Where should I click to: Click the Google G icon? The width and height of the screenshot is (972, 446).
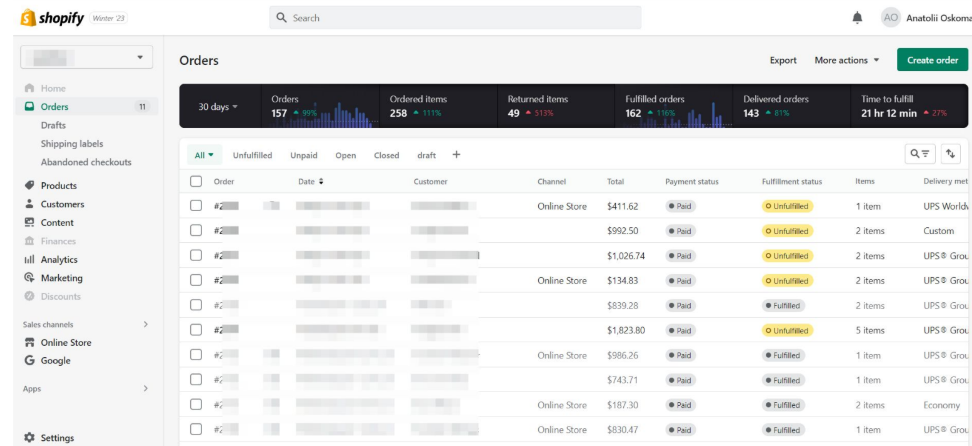(29, 360)
